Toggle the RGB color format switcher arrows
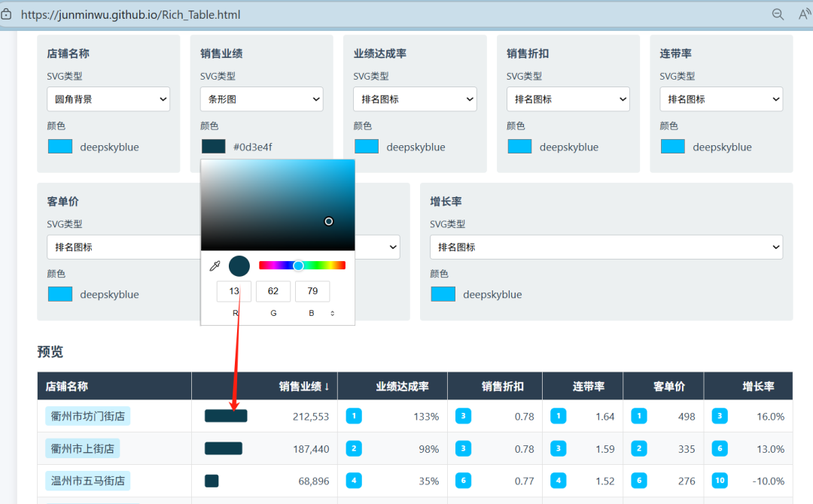The width and height of the screenshot is (813, 504). [x=333, y=314]
